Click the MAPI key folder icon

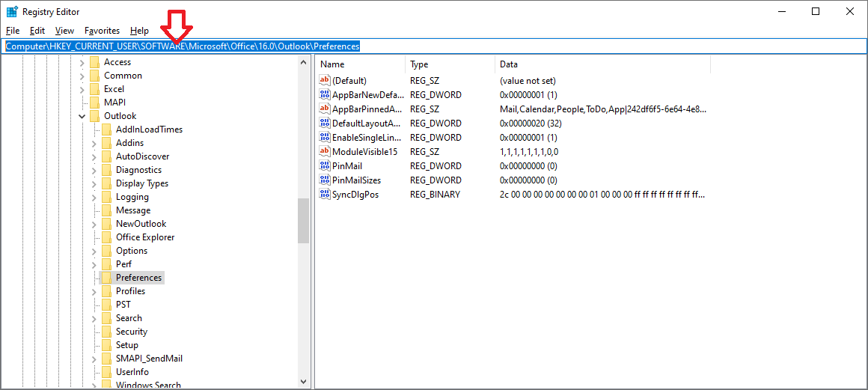coord(94,103)
